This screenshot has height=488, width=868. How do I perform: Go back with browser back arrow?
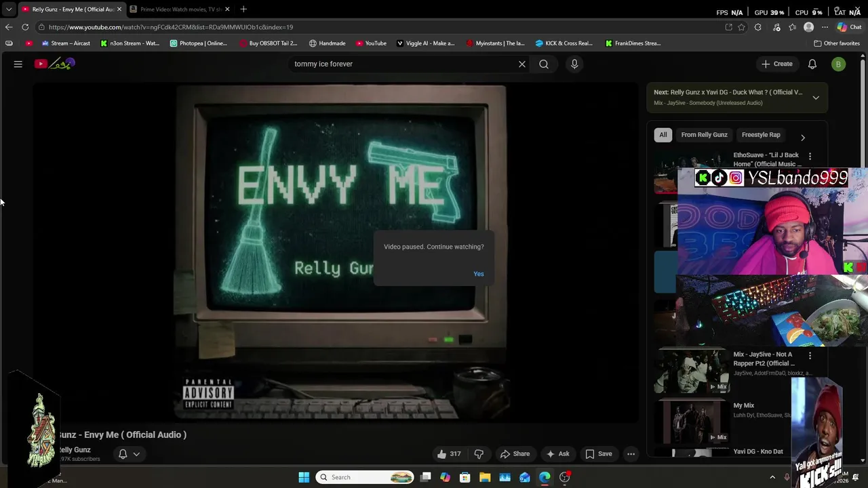click(8, 27)
